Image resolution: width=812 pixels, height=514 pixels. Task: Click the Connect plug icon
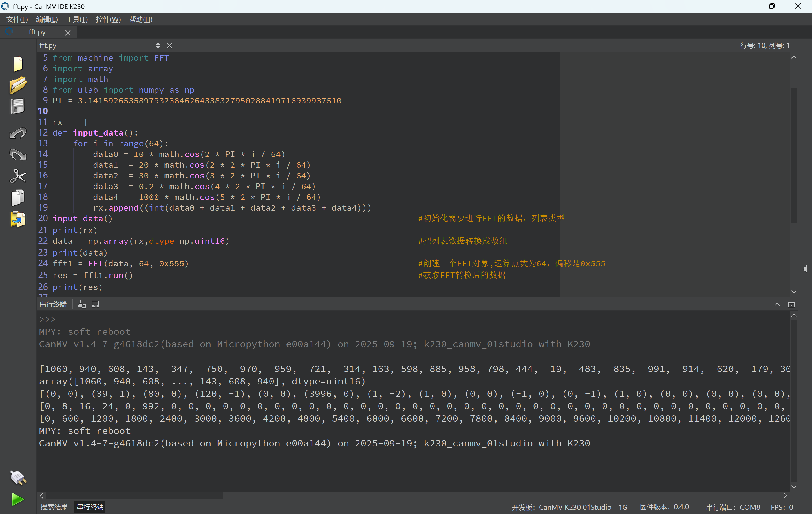click(18, 478)
